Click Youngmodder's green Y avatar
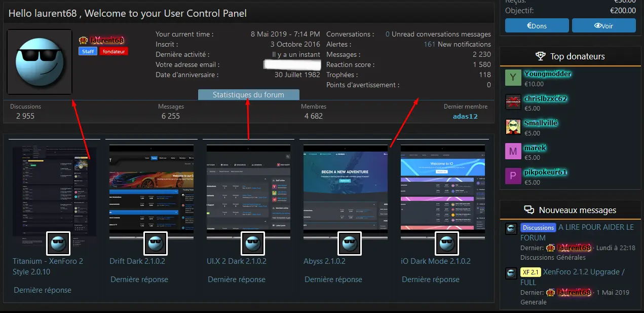The height and width of the screenshot is (313, 644). [x=513, y=78]
